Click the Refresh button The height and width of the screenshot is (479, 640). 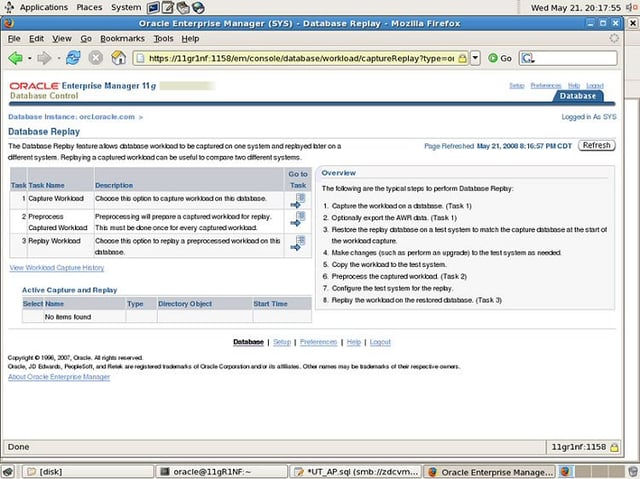point(596,146)
